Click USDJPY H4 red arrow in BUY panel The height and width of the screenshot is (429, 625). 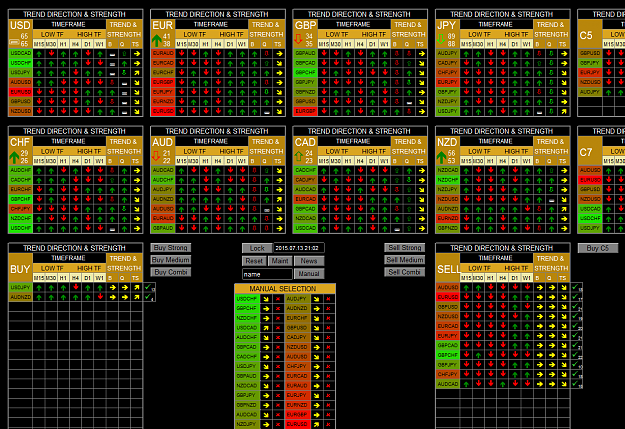click(76, 287)
